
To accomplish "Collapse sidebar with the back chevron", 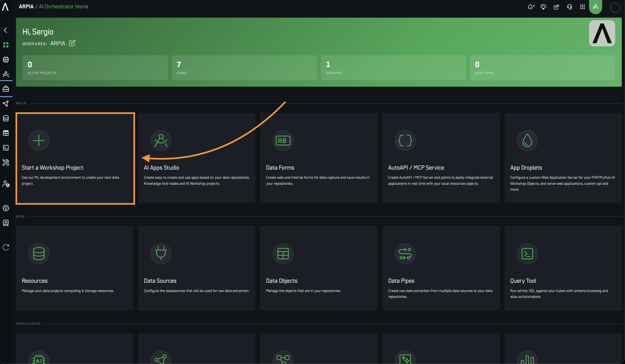I will coord(5,30).
